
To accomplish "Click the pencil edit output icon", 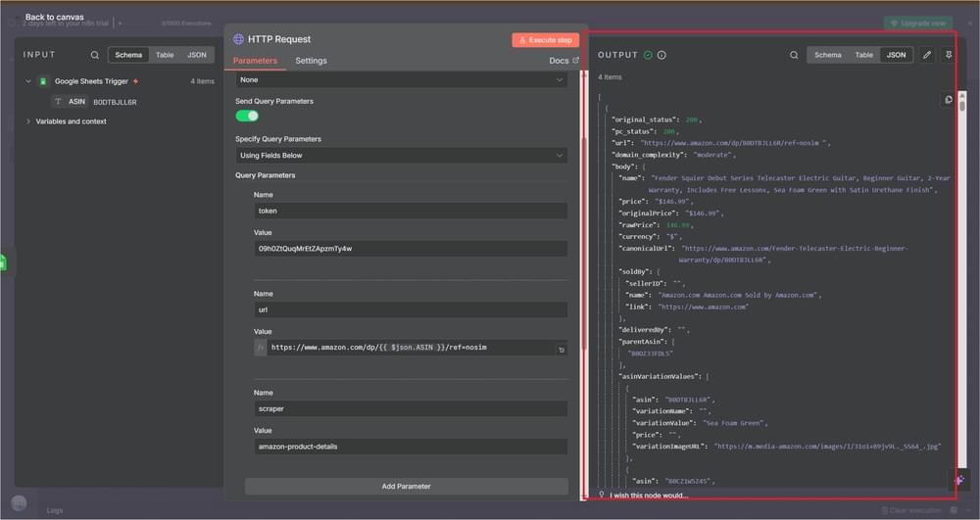I will click(x=927, y=55).
